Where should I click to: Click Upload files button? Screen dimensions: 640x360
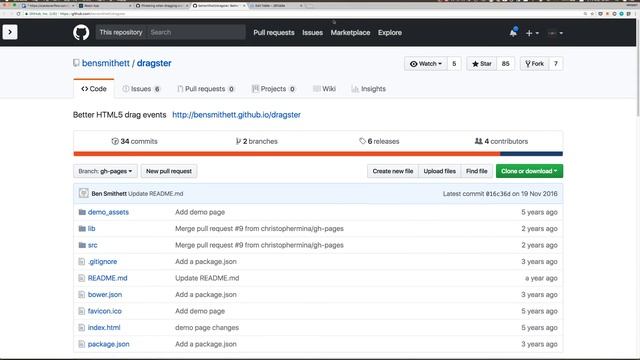point(440,171)
